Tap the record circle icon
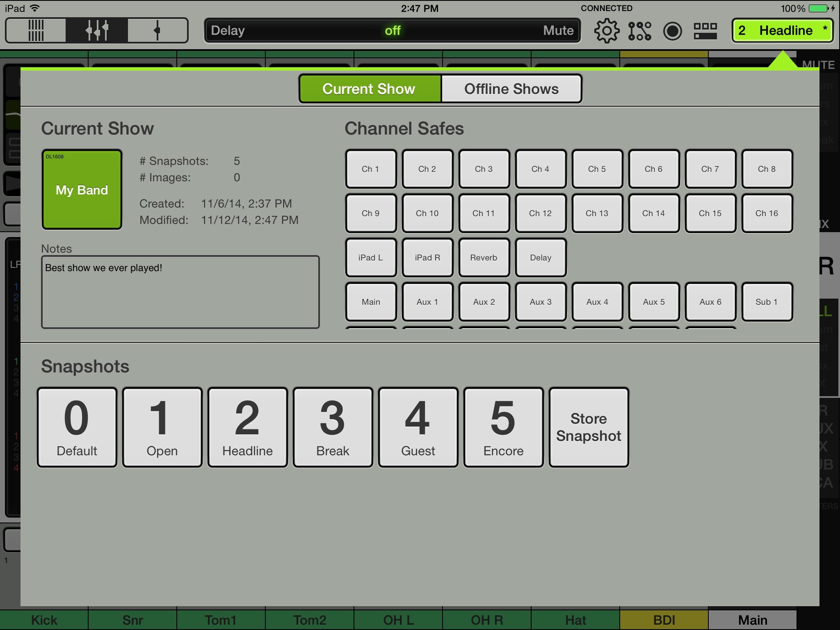 (672, 31)
